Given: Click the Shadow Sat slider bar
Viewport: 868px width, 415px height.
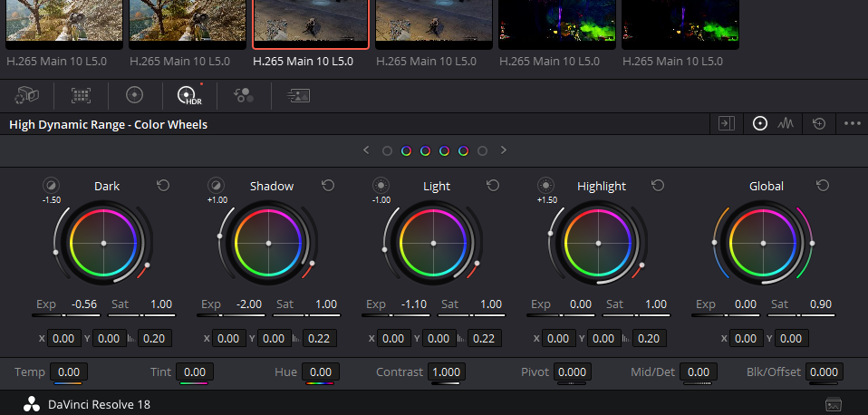Looking at the screenshot, I should click(x=306, y=315).
